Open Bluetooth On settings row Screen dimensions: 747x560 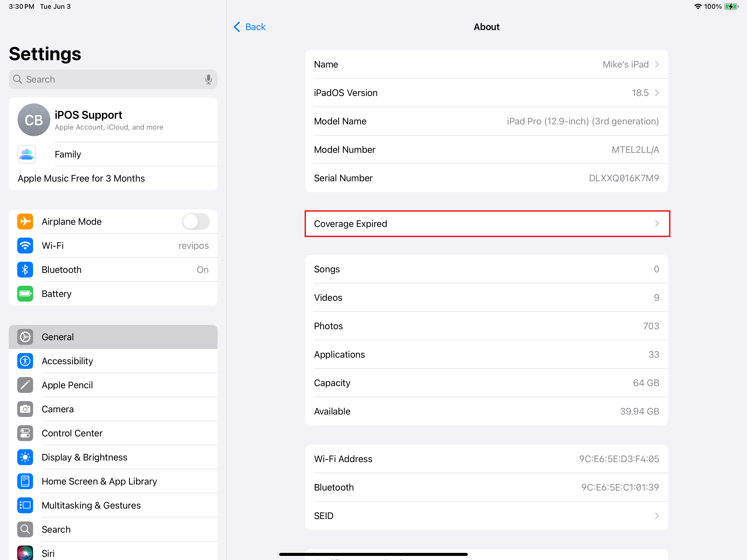[x=113, y=270]
